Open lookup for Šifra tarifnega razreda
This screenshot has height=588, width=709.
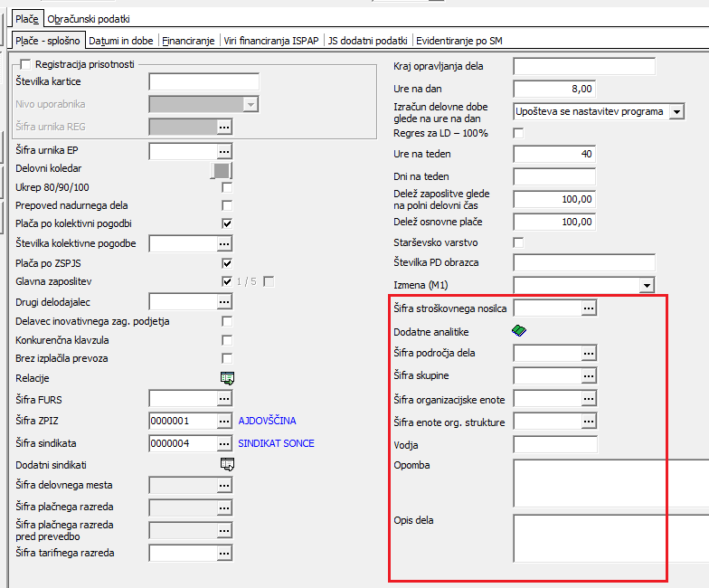tap(224, 553)
